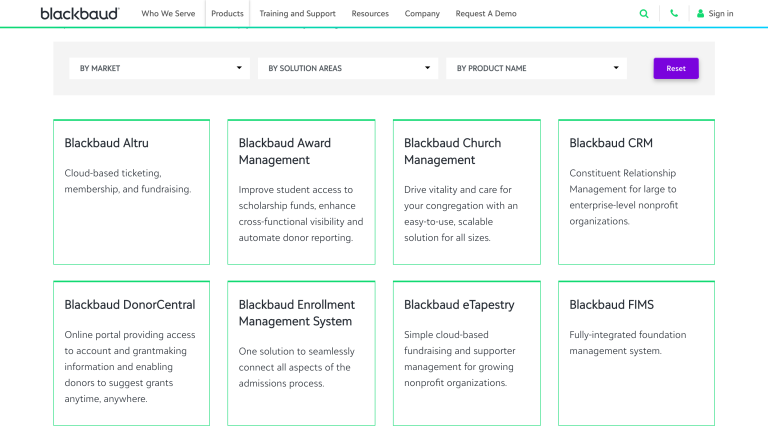The width and height of the screenshot is (768, 438).
Task: Open the search magnifier icon
Action: click(x=644, y=14)
